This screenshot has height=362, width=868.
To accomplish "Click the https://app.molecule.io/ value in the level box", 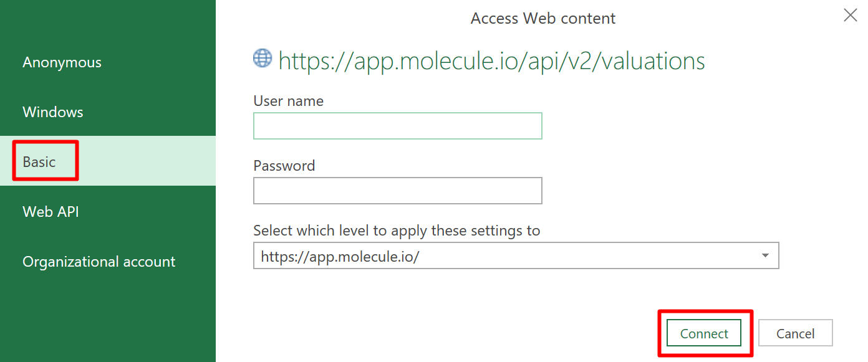I will 340,256.
